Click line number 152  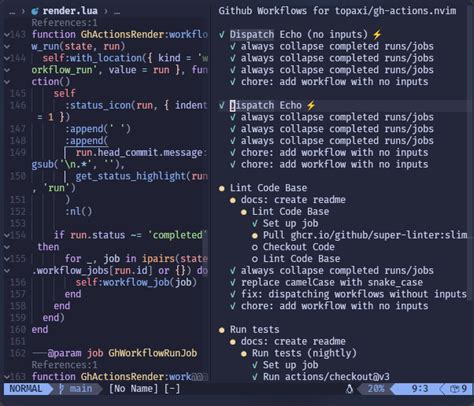click(18, 212)
